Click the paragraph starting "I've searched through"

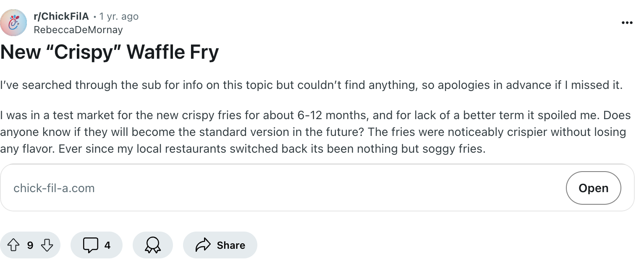point(311,85)
